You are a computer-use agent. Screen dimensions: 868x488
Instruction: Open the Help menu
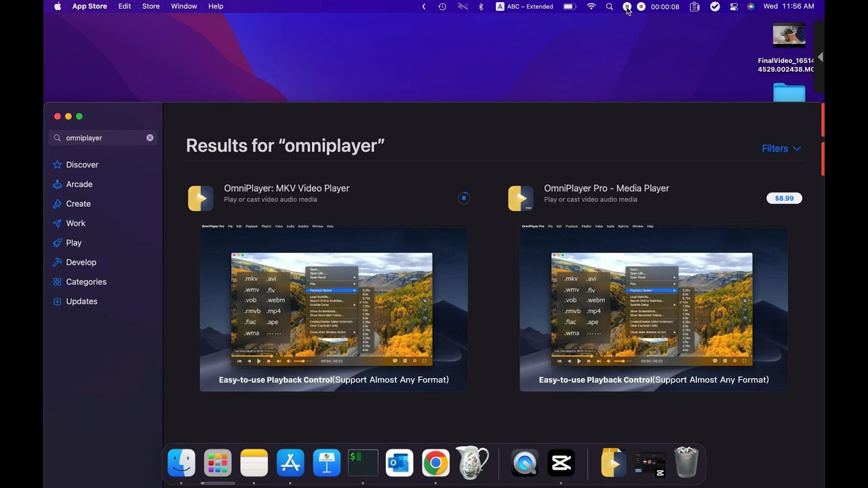[x=216, y=6]
